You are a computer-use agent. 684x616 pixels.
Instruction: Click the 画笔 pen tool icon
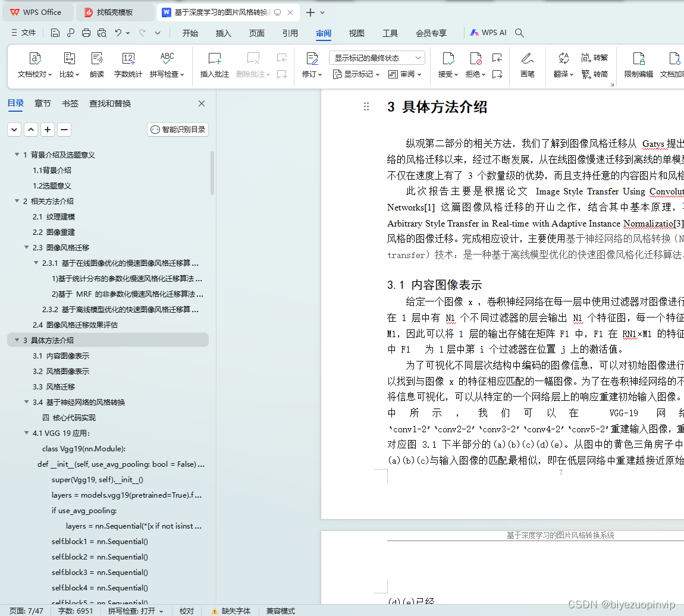click(x=528, y=58)
